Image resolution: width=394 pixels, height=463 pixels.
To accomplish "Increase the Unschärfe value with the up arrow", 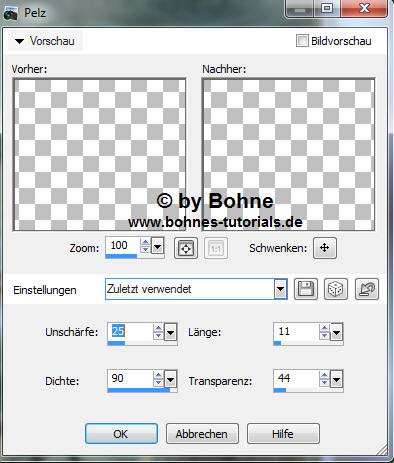I will (158, 328).
